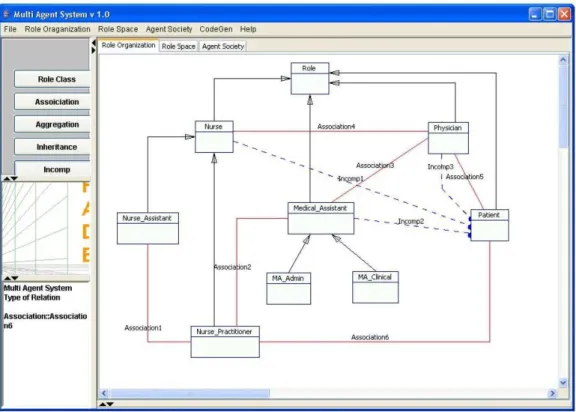Click the vertical scrollbar thumb
This screenshot has width=576, height=412.
(x=563, y=106)
